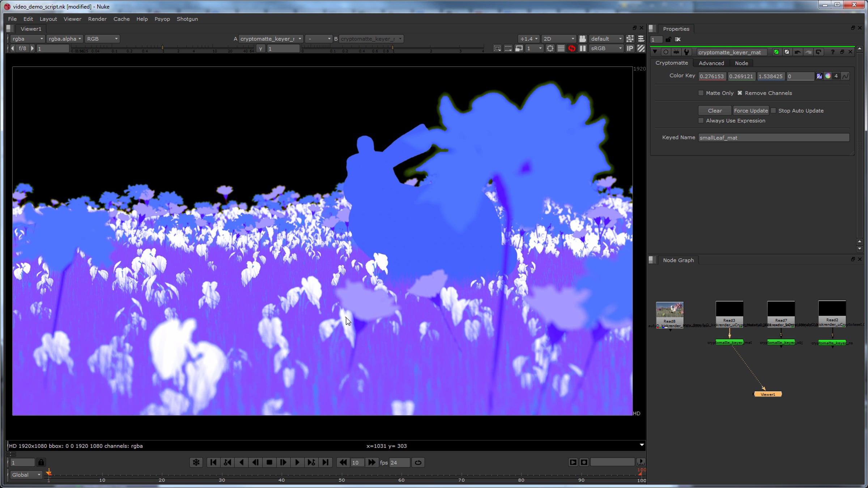Click the red viewer refresh icon
The width and height of the screenshot is (868, 488).
[x=571, y=48]
